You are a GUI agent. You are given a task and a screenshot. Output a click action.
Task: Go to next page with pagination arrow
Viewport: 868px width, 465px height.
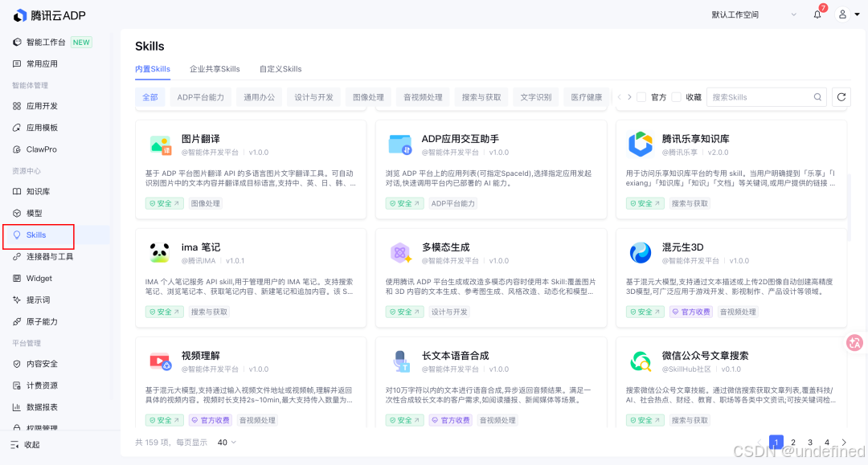coord(844,442)
